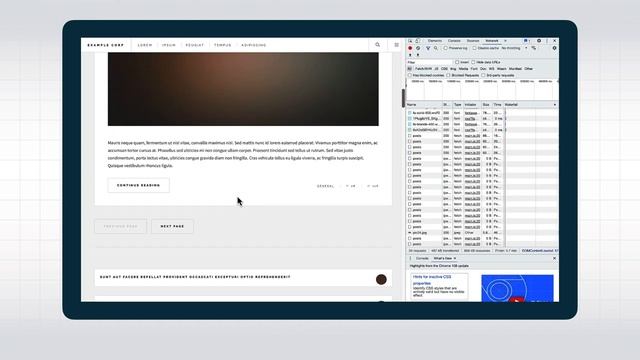Select the inspect element picker icon
The height and width of the screenshot is (360, 640).
pos(410,41)
